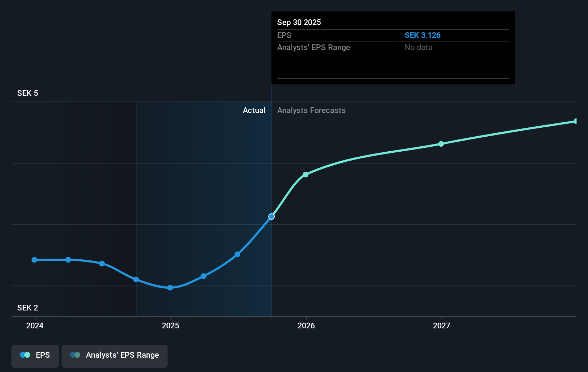Click the 2027 forecast data point marker
588x372 pixels.
441,144
